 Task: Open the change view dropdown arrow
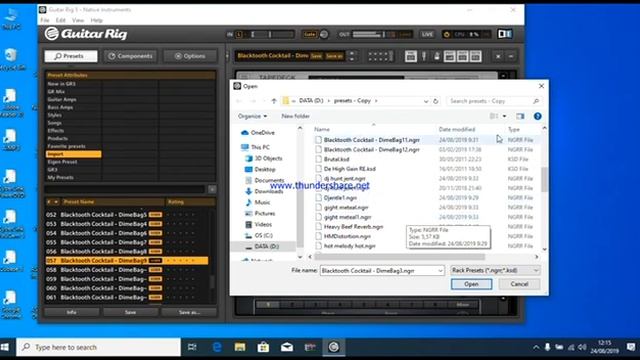504,116
